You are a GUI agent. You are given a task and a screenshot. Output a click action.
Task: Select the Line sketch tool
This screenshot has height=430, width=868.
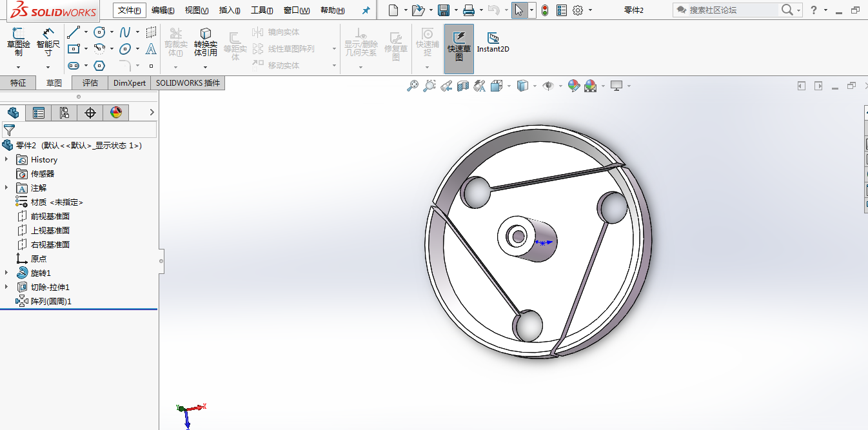pyautogui.click(x=74, y=32)
